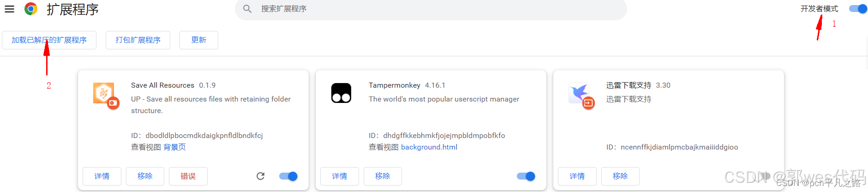Click ID dhdgffkkebhmkfjojejmpbldmpobfkfo text
The image size is (868, 192).
437,136
